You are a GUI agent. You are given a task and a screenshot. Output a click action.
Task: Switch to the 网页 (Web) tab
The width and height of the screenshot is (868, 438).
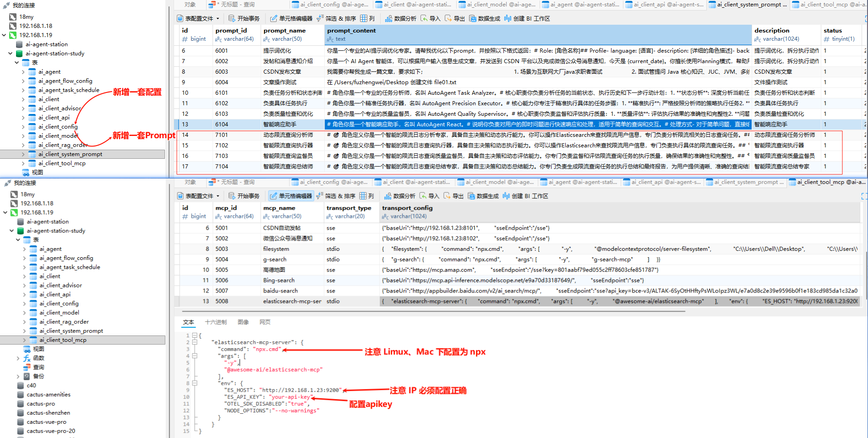(x=265, y=322)
